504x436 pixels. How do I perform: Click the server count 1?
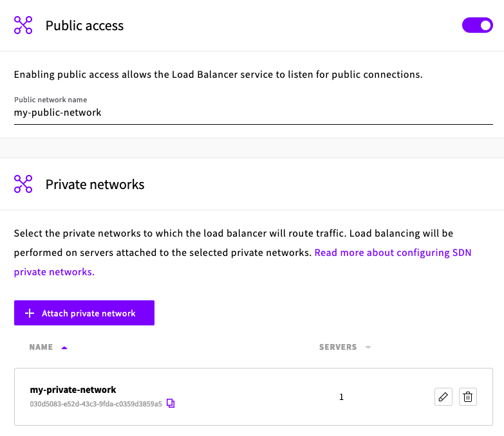coord(341,397)
